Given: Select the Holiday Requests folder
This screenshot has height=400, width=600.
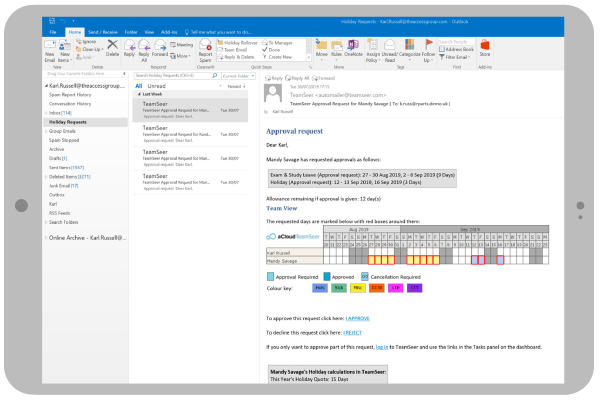Looking at the screenshot, I should 85,122.
